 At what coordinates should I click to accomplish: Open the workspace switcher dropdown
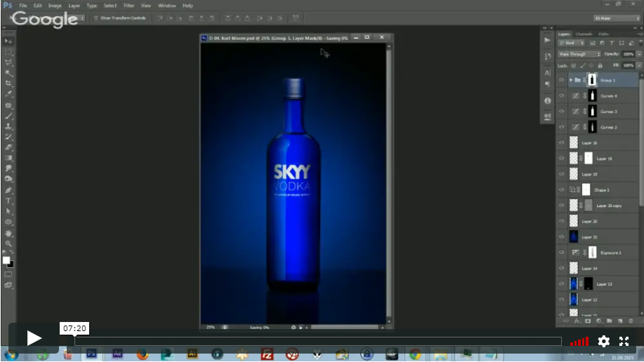(617, 18)
